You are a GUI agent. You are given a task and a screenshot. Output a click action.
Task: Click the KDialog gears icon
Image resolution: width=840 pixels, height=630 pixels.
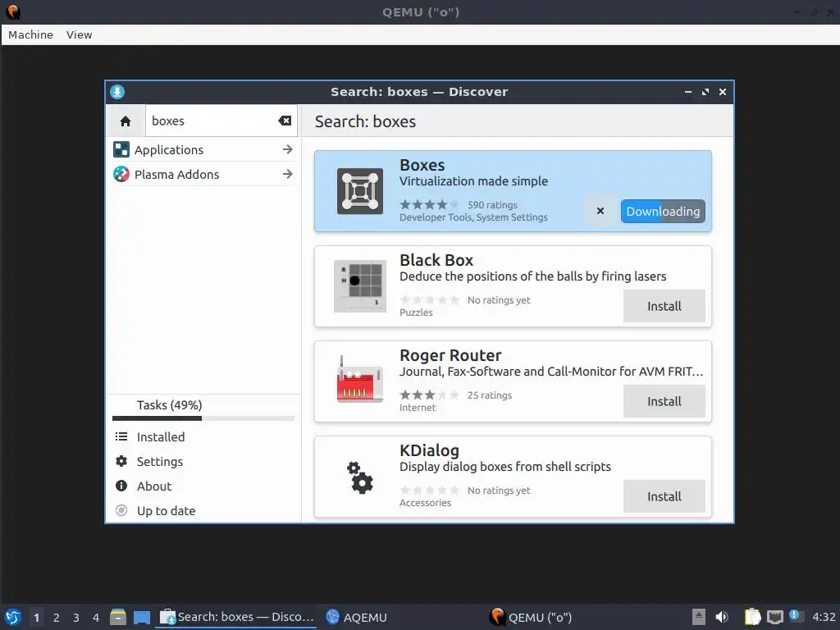[x=360, y=477]
